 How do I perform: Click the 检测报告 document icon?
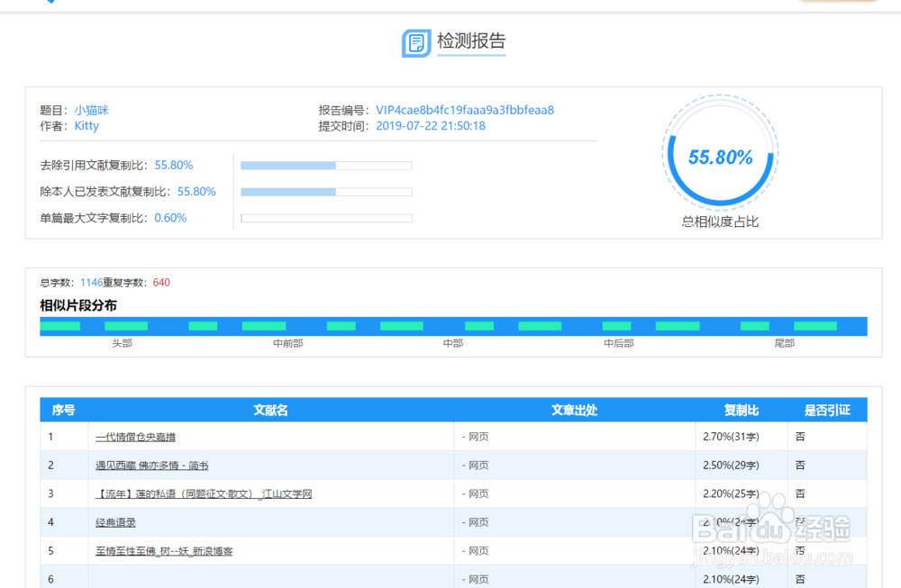pyautogui.click(x=416, y=43)
